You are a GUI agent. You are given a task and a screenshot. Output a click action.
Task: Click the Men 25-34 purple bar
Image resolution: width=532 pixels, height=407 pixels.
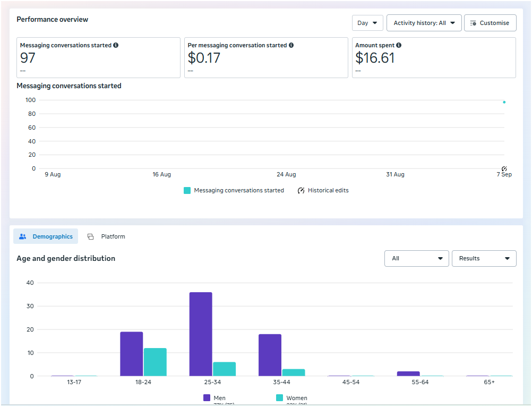(201, 334)
